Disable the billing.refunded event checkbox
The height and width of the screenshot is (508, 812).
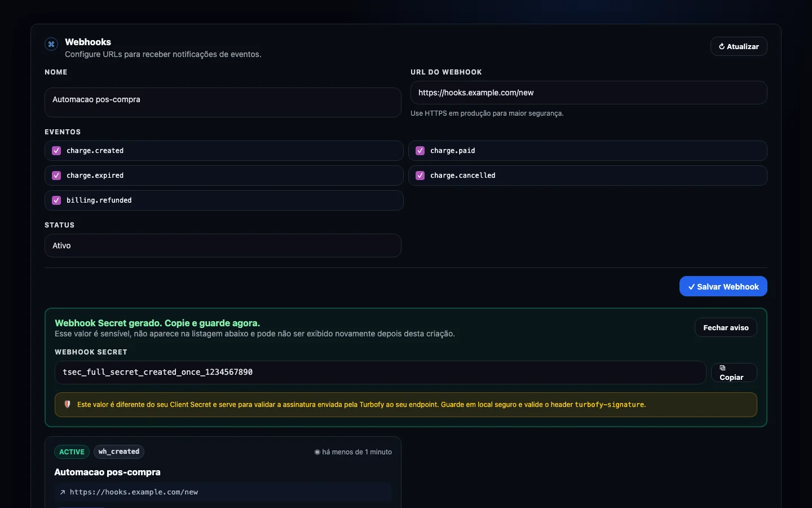coord(56,200)
